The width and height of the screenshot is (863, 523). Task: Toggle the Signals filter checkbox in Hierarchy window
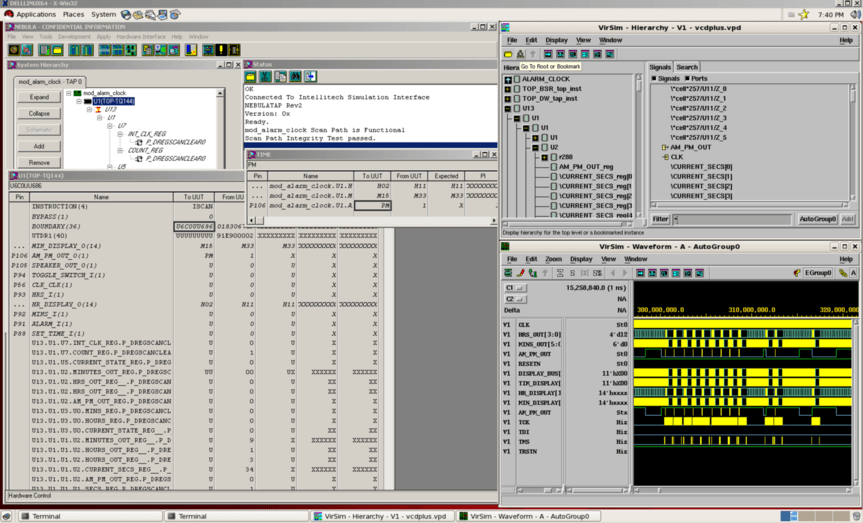(x=654, y=79)
